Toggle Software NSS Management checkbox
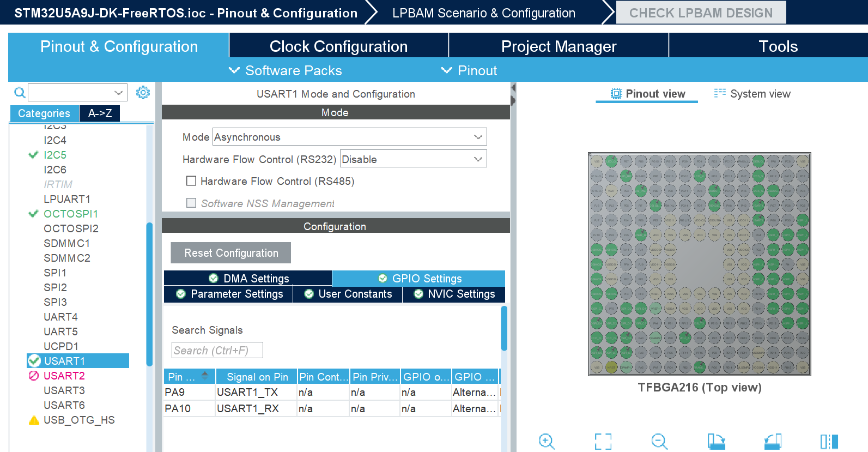868x452 pixels. pos(191,203)
